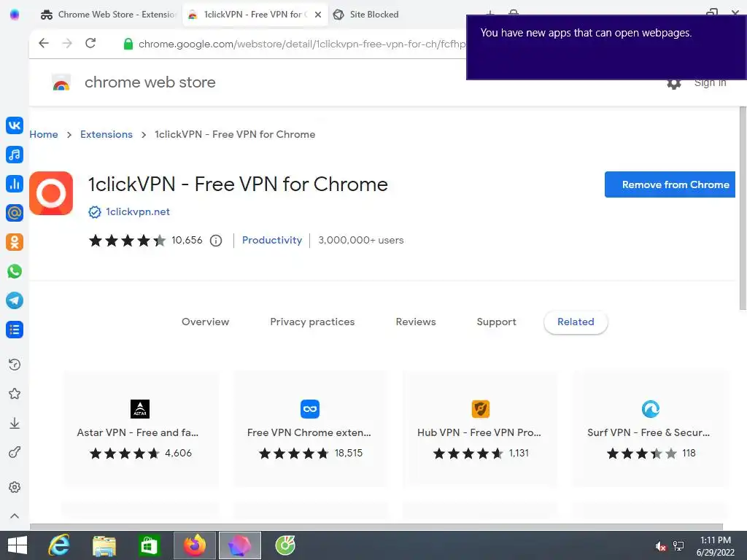747x560 pixels.
Task: Open bookmarks star in sidebar
Action: pos(15,394)
